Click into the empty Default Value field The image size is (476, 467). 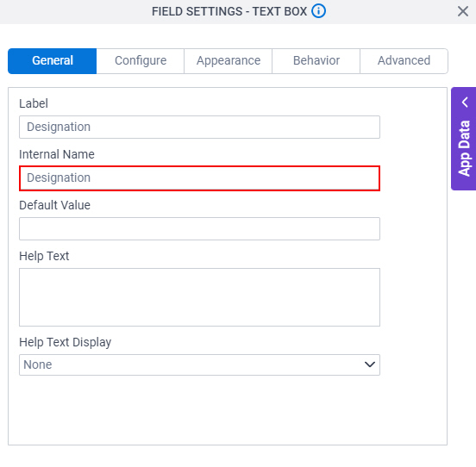(x=199, y=228)
